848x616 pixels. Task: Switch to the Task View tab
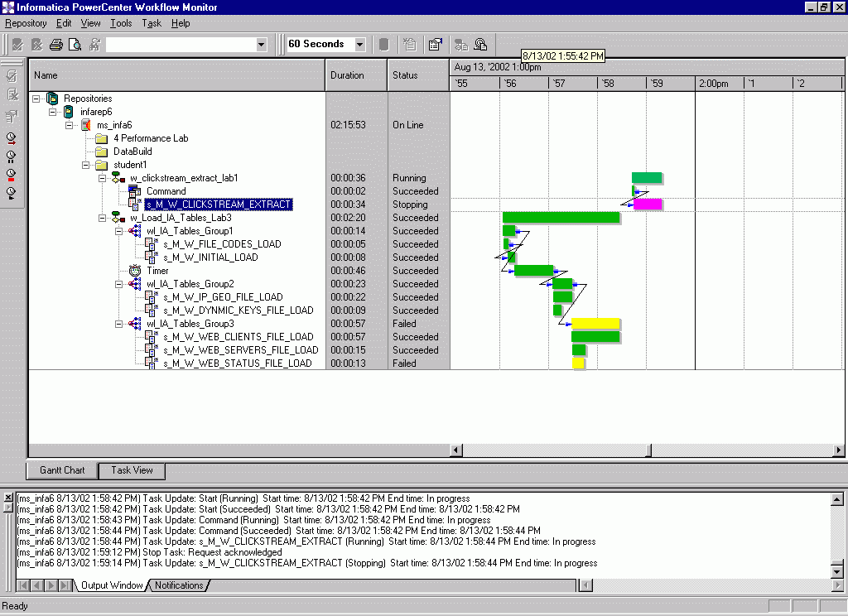pos(132,470)
